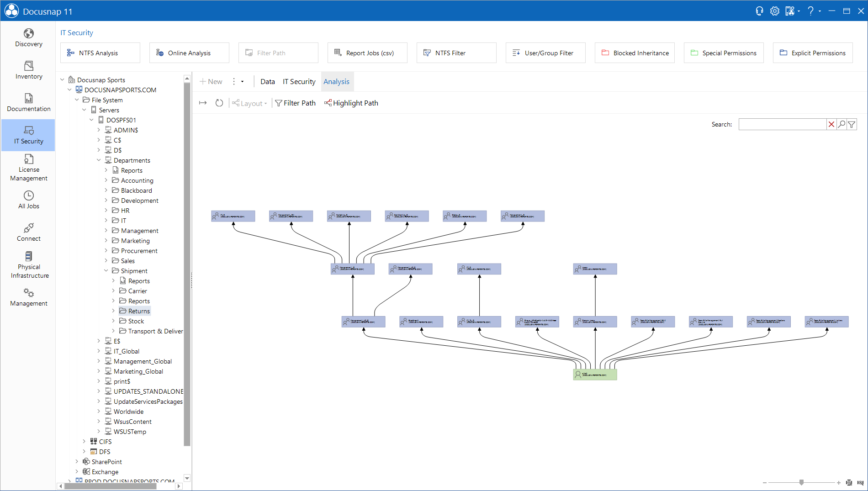
Task: Click the New button
Action: click(x=211, y=81)
